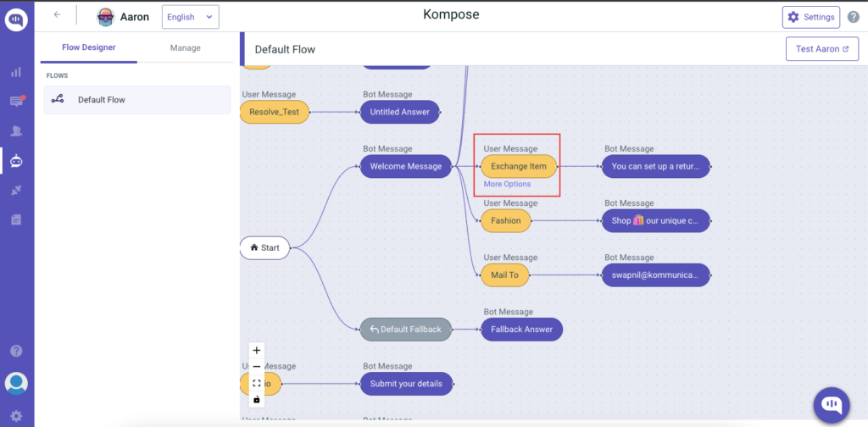Open the profile avatar in sidebar
This screenshot has width=868, height=427.
tap(16, 383)
